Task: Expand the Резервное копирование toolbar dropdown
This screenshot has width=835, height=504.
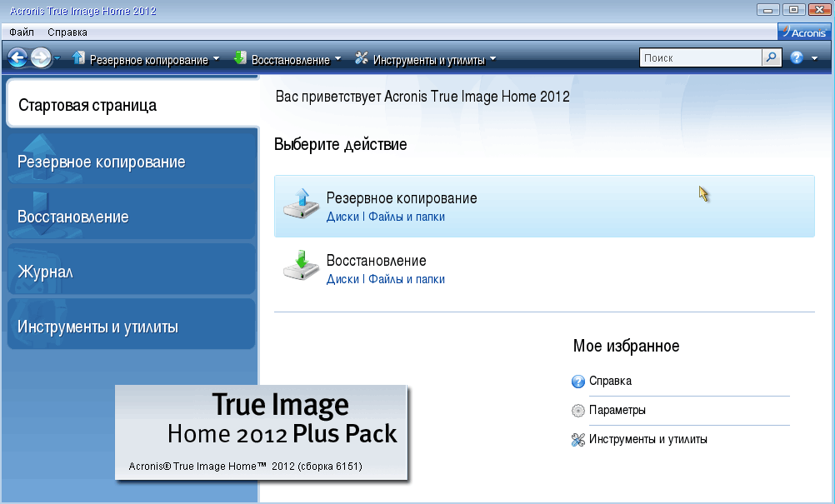Action: pos(216,59)
